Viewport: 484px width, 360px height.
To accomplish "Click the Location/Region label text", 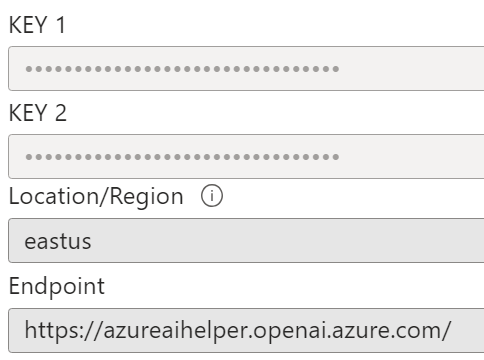I will (96, 196).
